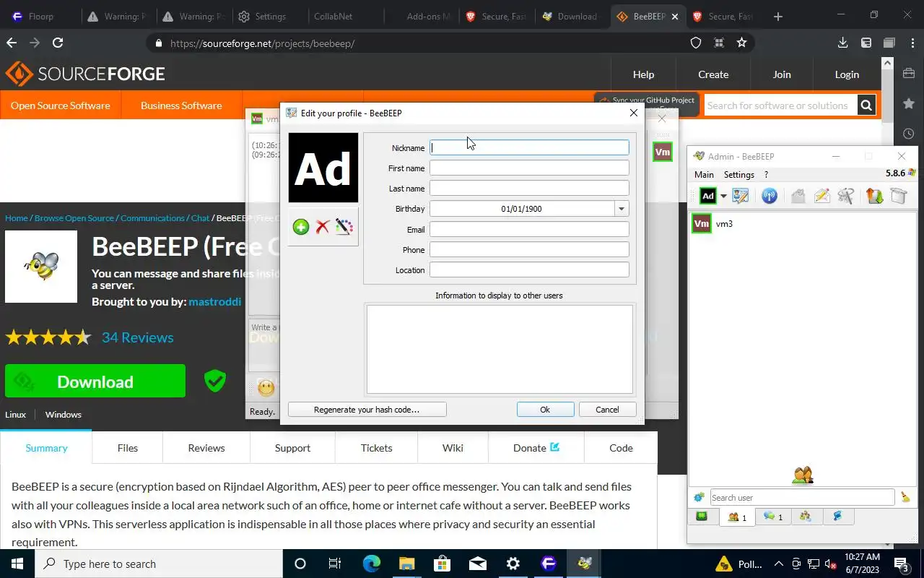Click the Windows flag icon beside version 5.8.6
Image resolution: width=924 pixels, height=578 pixels.
912,173
